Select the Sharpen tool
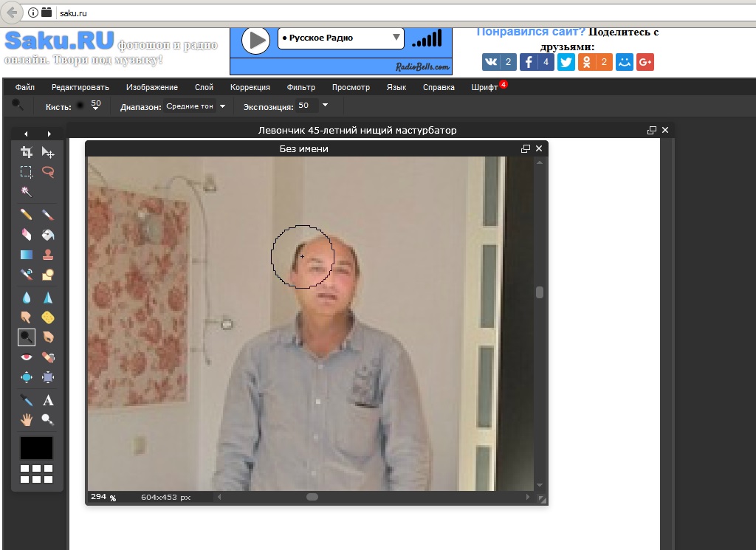Image resolution: width=756 pixels, height=550 pixels. [48, 298]
